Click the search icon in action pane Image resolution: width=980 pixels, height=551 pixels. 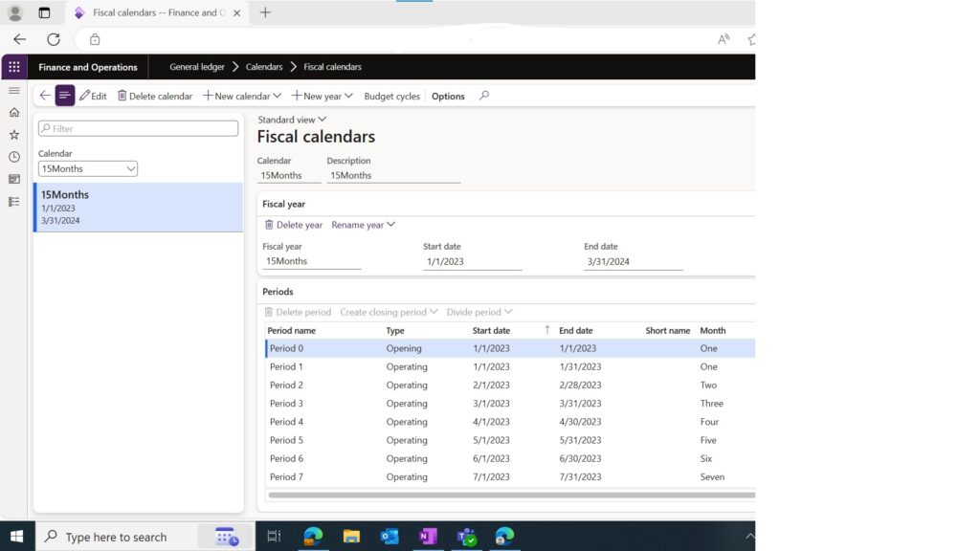click(x=483, y=96)
